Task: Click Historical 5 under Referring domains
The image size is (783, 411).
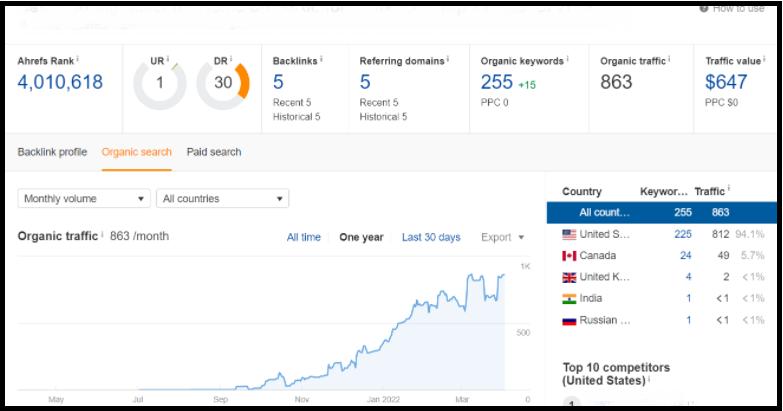Action: pyautogui.click(x=383, y=117)
